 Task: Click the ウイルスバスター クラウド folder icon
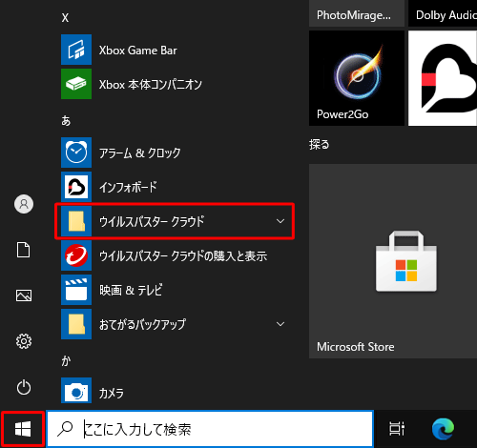click(x=76, y=221)
